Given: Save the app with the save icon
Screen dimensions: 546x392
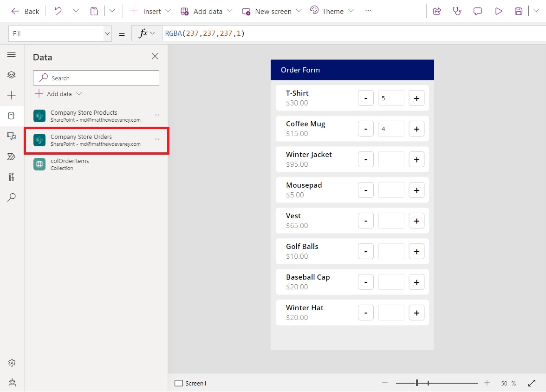Looking at the screenshot, I should pos(519,11).
